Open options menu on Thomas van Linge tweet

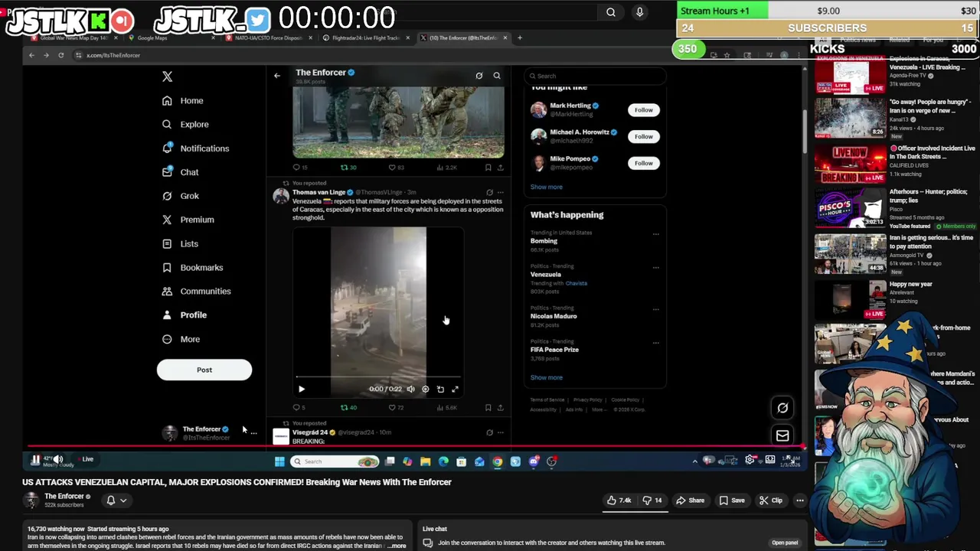tap(501, 193)
